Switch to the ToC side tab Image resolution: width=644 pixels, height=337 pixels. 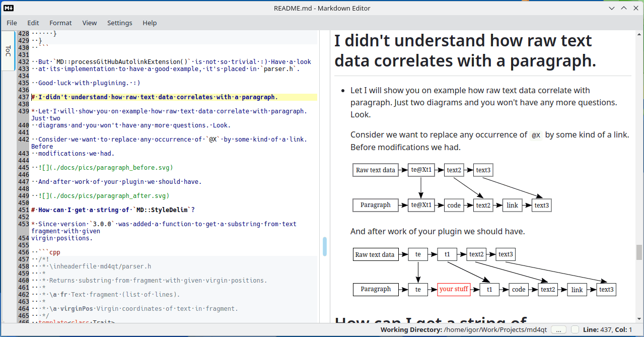coord(8,51)
